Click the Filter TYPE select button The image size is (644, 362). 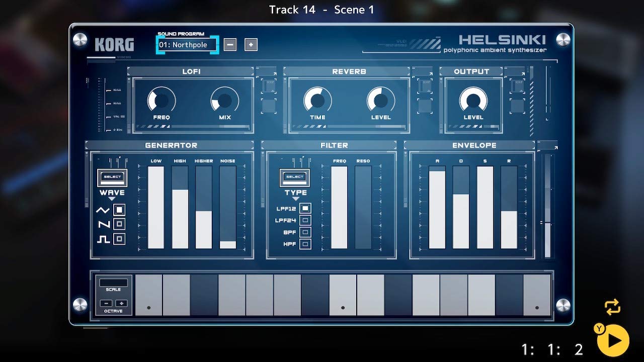295,177
